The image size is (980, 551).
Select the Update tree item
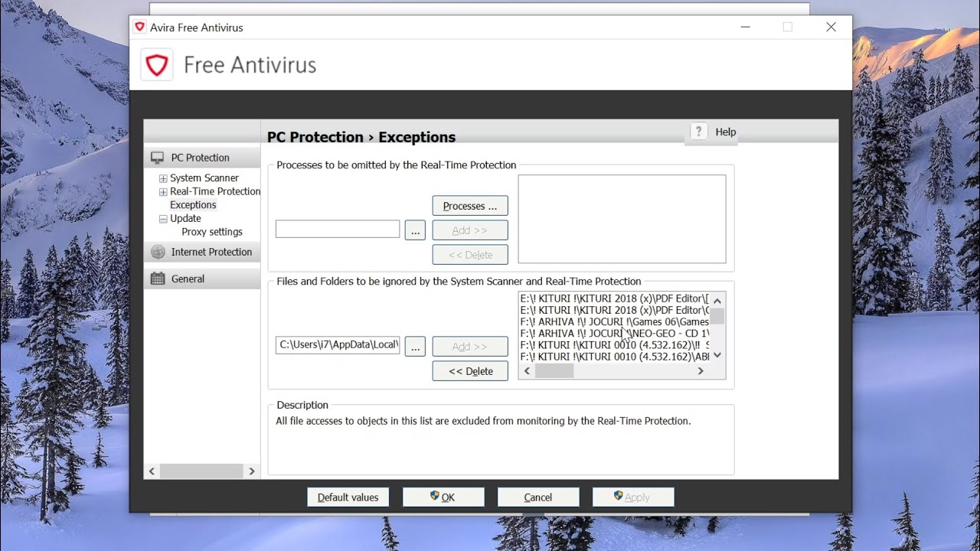click(185, 219)
